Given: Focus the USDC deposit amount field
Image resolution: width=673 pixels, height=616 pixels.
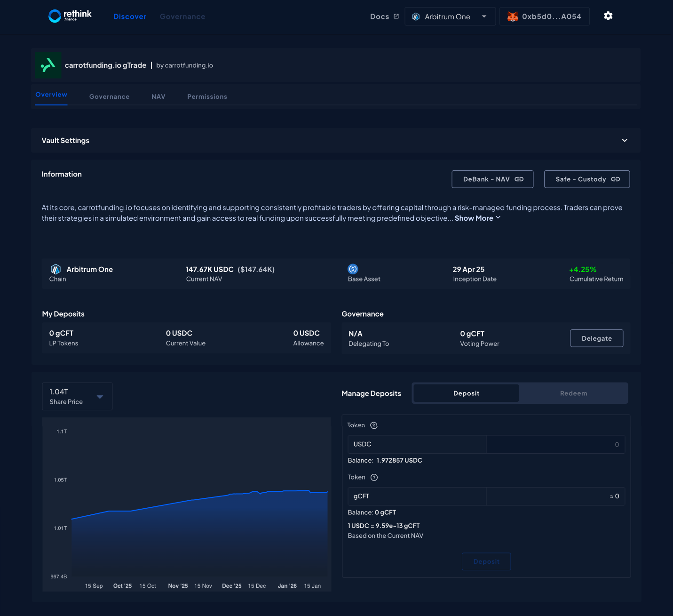Looking at the screenshot, I should [555, 444].
